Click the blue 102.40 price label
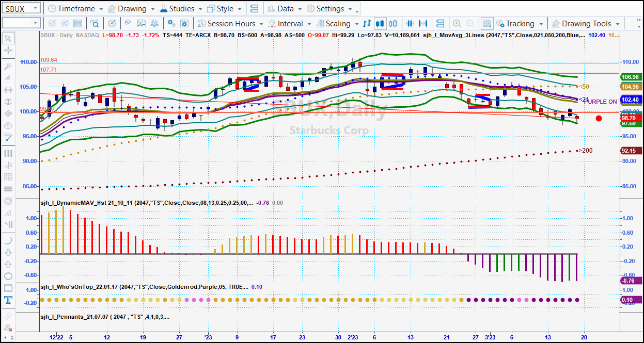This screenshot has height=343, width=644. 632,100
